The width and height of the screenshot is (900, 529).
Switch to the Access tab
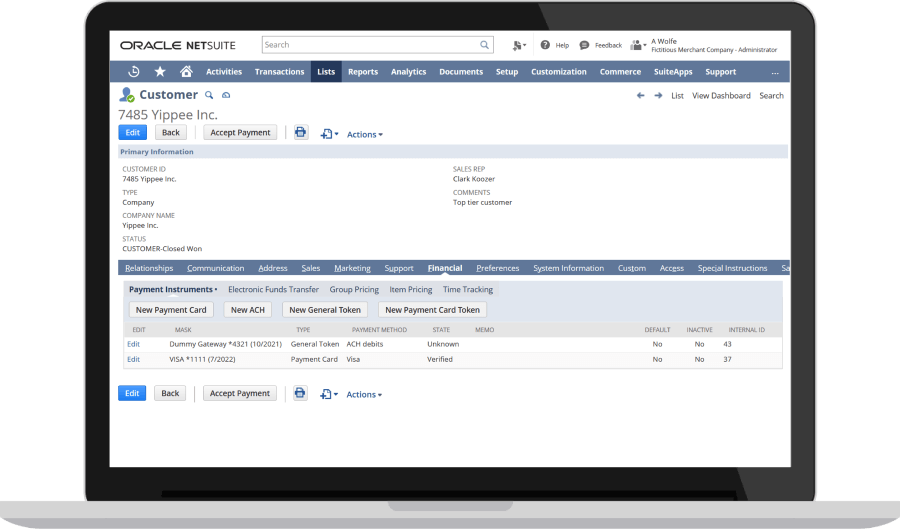pyautogui.click(x=672, y=268)
